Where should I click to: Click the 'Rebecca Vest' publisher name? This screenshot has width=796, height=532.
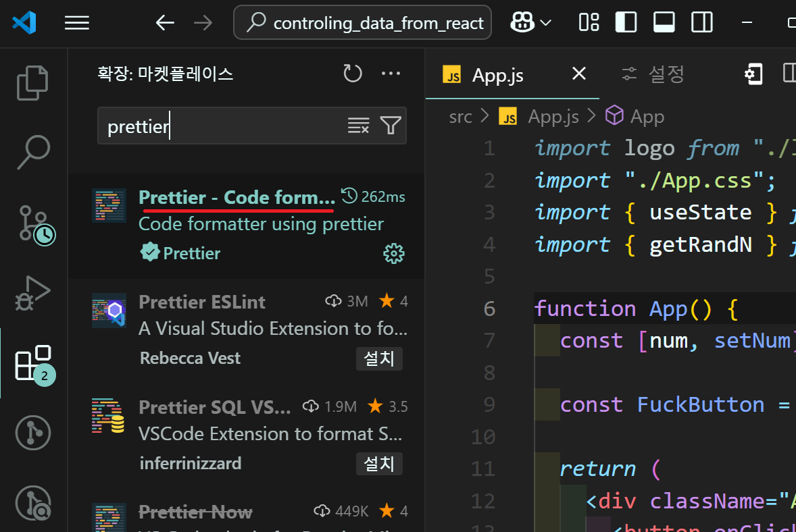coord(190,358)
